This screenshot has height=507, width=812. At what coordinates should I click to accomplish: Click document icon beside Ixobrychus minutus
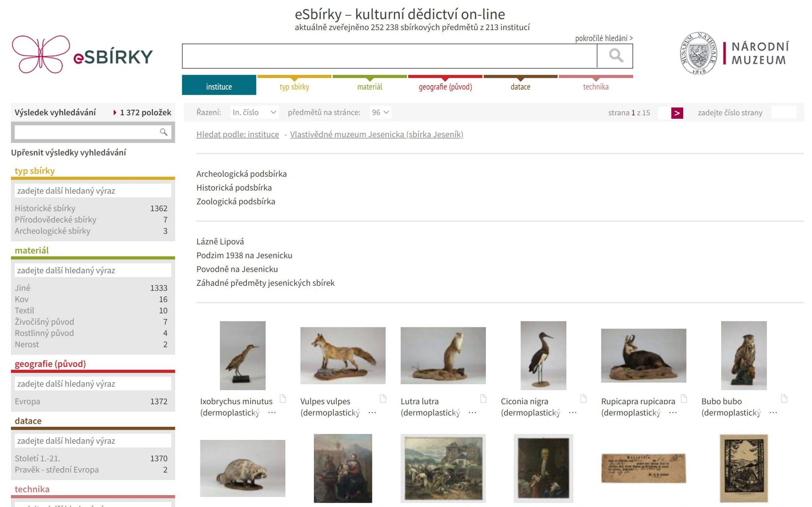283,399
